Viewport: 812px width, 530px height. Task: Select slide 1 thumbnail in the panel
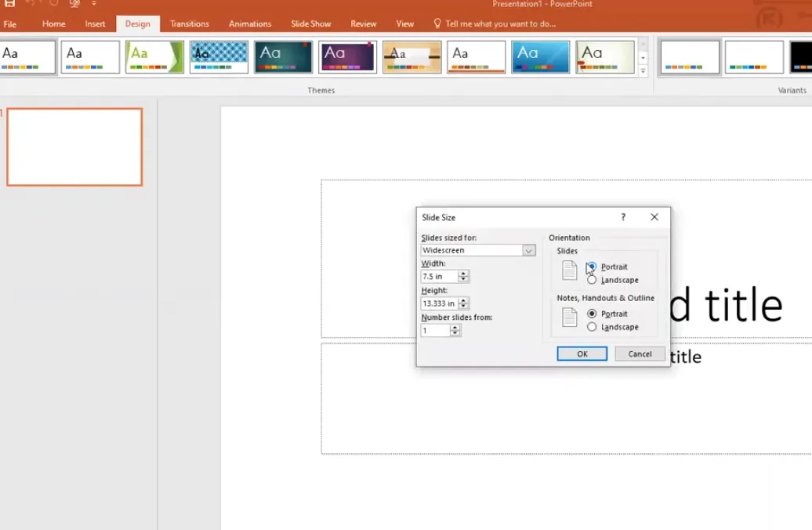click(x=74, y=147)
